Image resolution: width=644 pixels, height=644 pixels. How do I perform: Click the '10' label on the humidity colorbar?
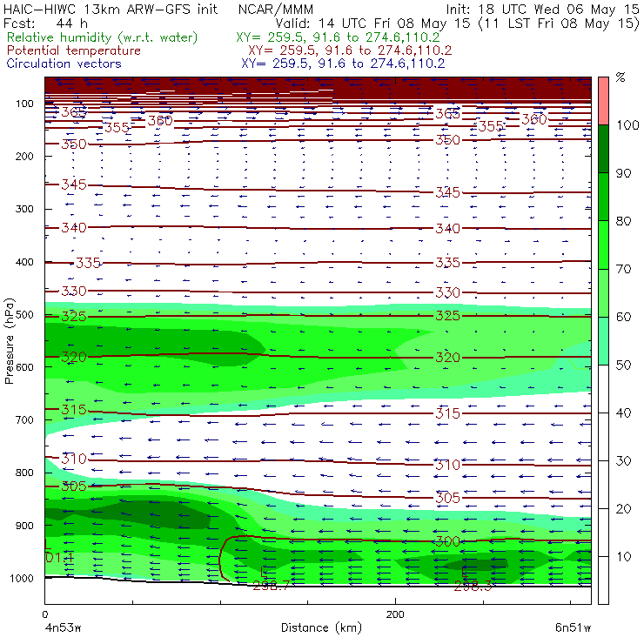pyautogui.click(x=624, y=556)
